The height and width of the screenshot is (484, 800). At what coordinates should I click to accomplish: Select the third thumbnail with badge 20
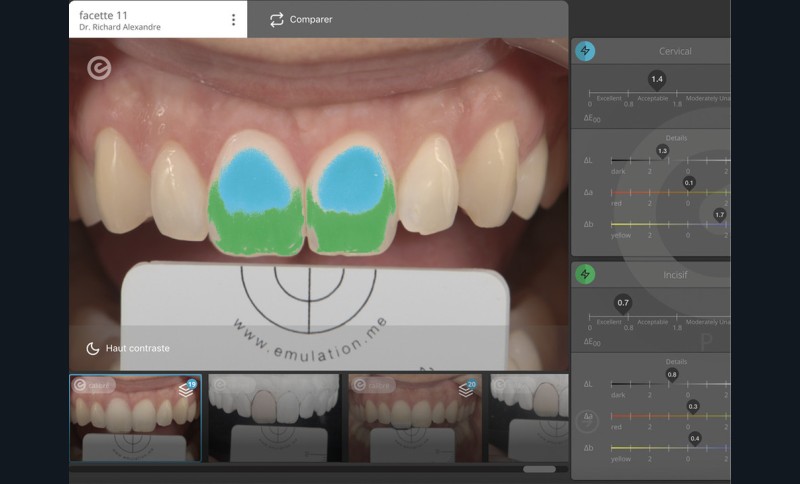coord(414,418)
